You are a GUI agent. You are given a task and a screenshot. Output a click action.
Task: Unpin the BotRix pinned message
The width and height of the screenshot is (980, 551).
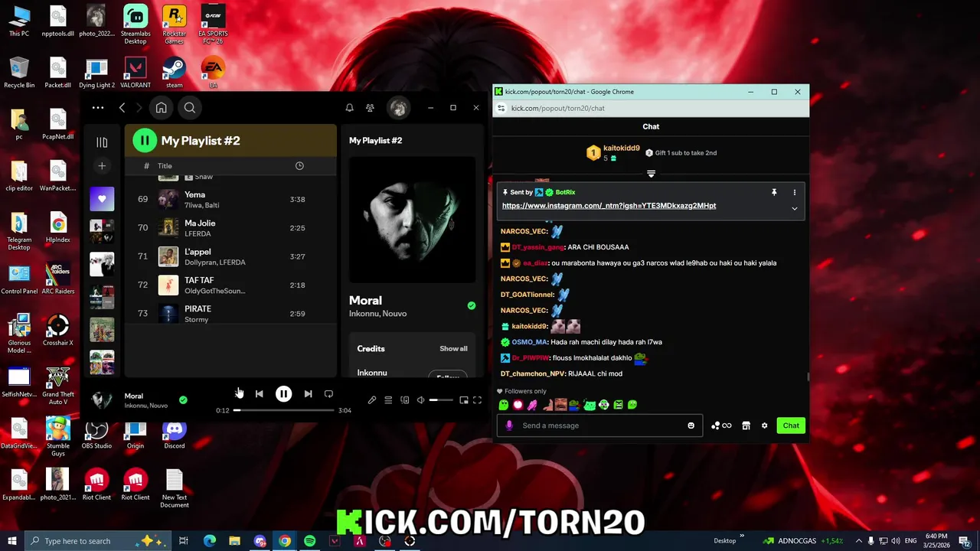pos(774,192)
